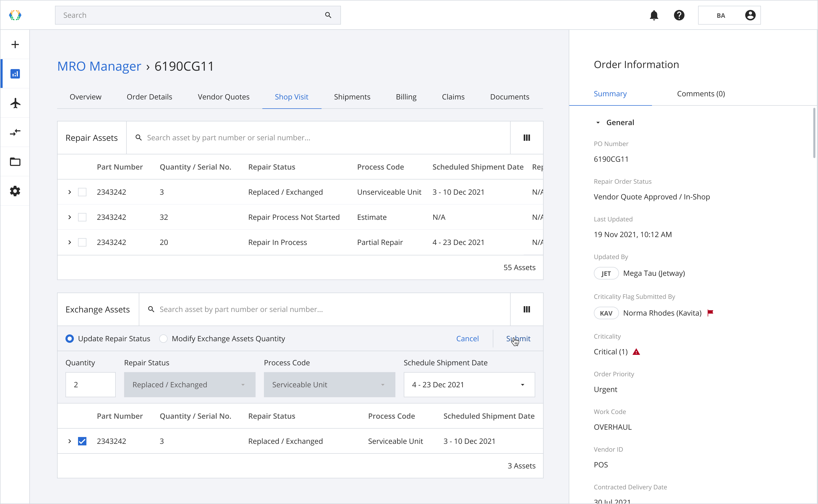The height and width of the screenshot is (504, 818).
Task: Open column settings for Exchange Assets table
Action: coord(527,309)
